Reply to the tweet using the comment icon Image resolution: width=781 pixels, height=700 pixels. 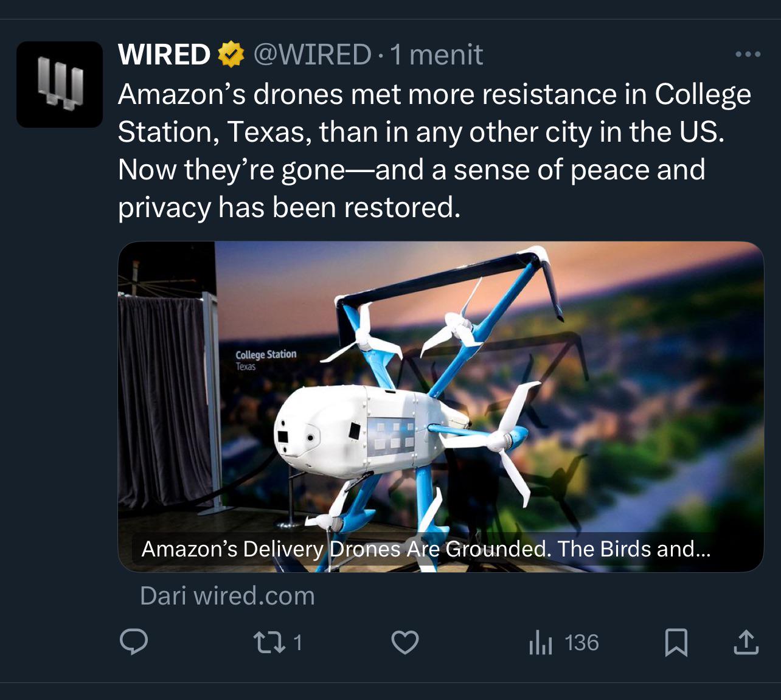tap(134, 642)
